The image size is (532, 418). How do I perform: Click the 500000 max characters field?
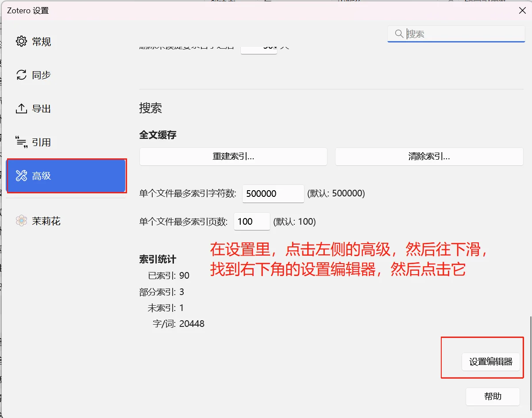[x=273, y=194]
